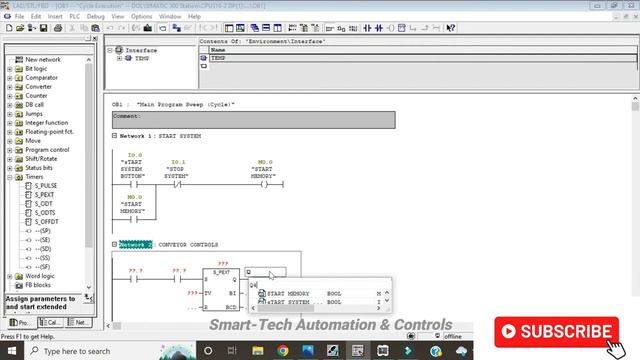The image size is (640, 360).
Task: Select the --(SF) timer coil
Action: click(42, 267)
